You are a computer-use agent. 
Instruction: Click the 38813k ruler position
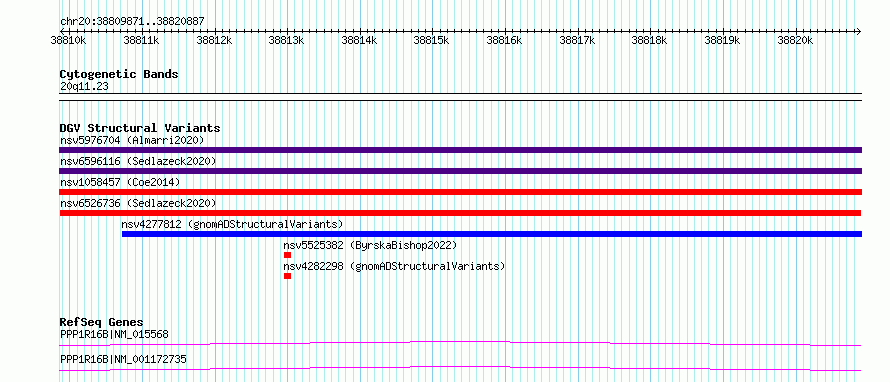point(287,40)
